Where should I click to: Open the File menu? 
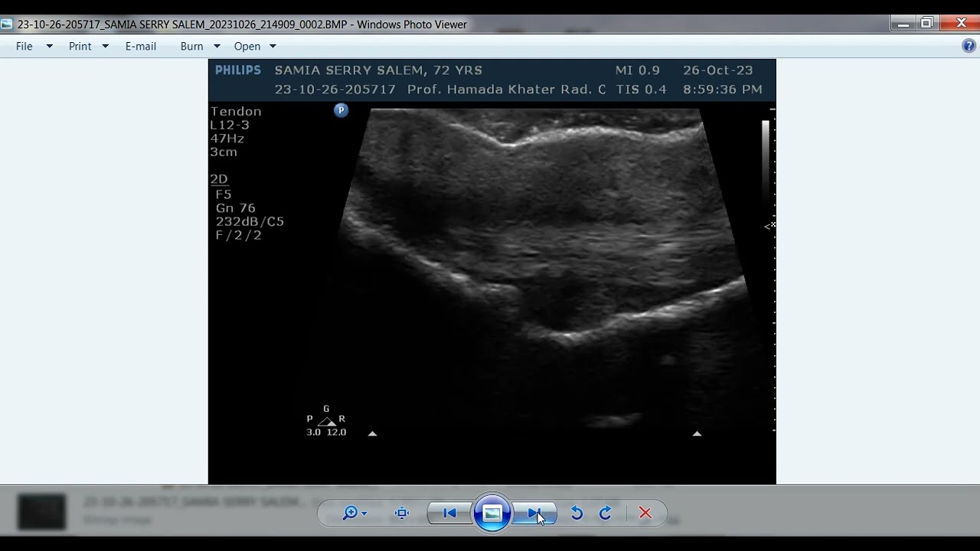tap(24, 46)
